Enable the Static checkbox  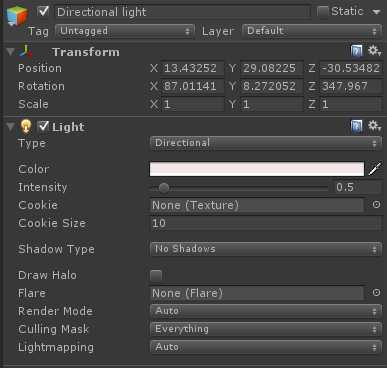pyautogui.click(x=322, y=12)
